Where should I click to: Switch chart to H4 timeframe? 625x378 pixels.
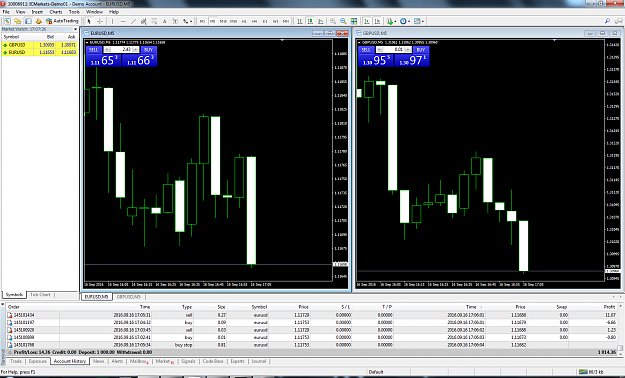point(254,21)
